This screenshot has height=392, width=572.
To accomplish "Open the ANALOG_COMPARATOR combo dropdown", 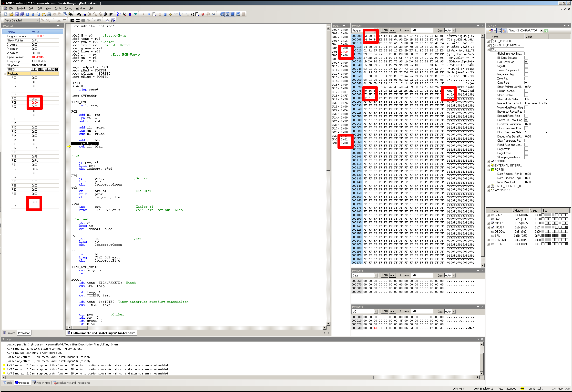I will click(541, 31).
